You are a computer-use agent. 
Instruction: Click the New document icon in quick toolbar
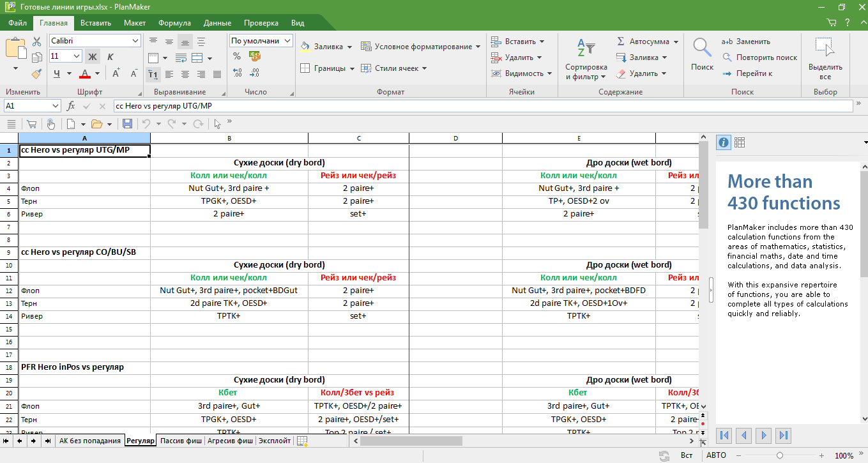coord(71,124)
